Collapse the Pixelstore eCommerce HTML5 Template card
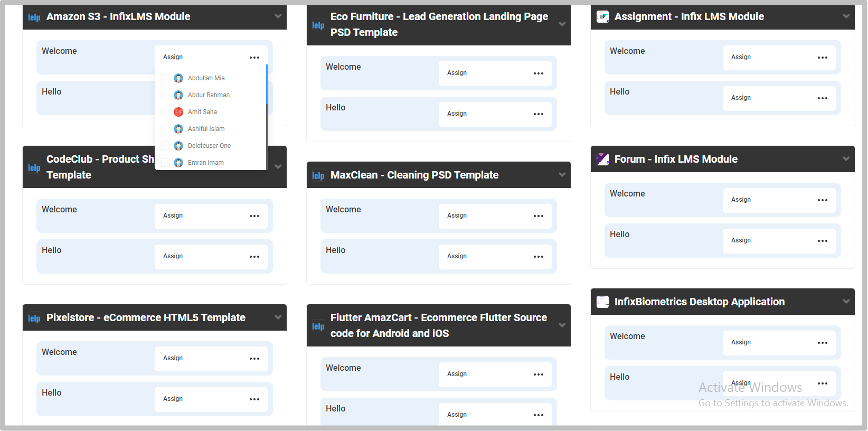 278,317
